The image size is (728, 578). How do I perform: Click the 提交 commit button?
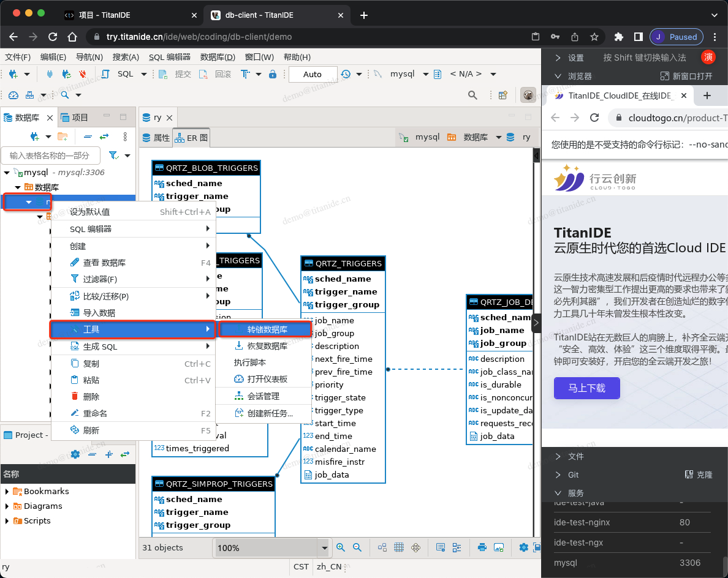pyautogui.click(x=183, y=74)
